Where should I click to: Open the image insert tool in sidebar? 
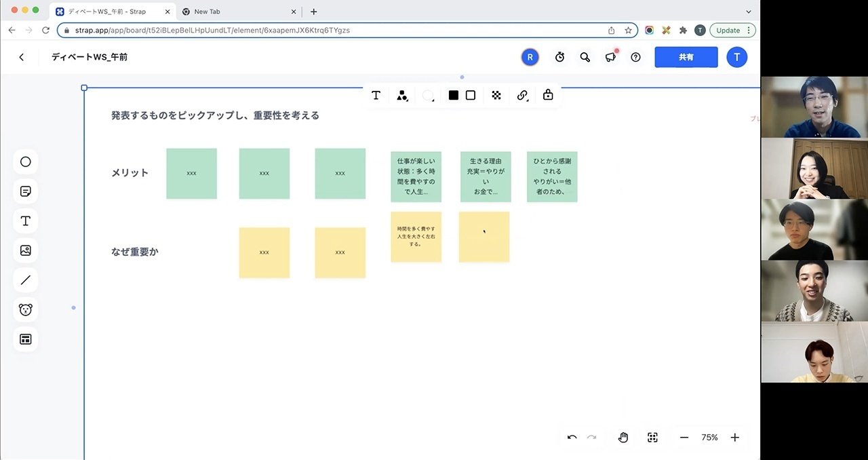[25, 250]
